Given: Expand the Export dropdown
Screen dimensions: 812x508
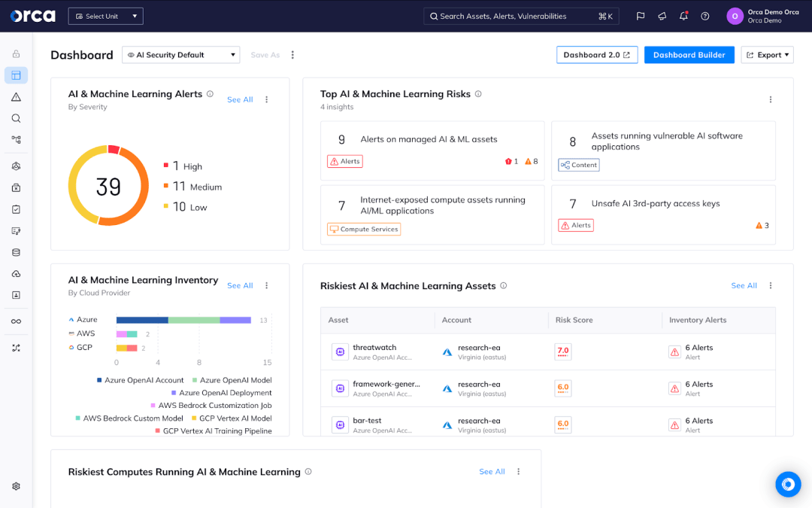Looking at the screenshot, I should point(768,55).
